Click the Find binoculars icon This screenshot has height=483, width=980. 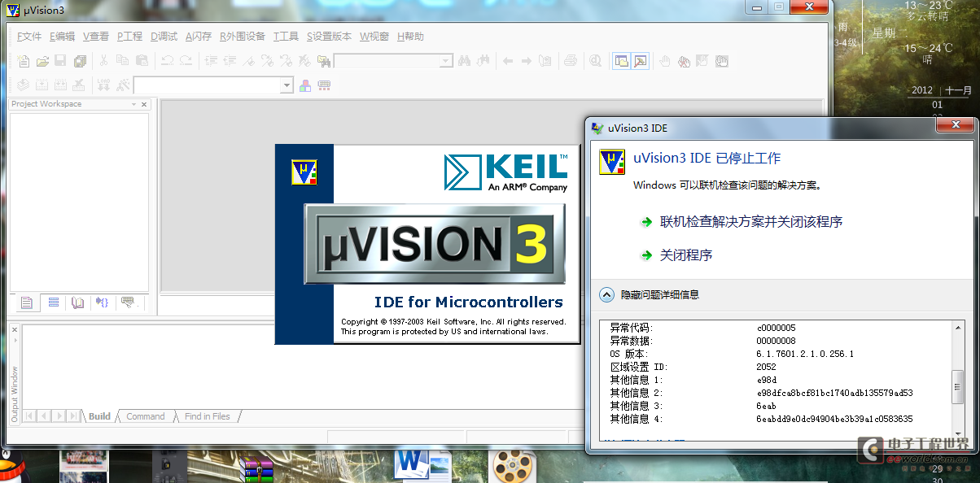(x=466, y=61)
